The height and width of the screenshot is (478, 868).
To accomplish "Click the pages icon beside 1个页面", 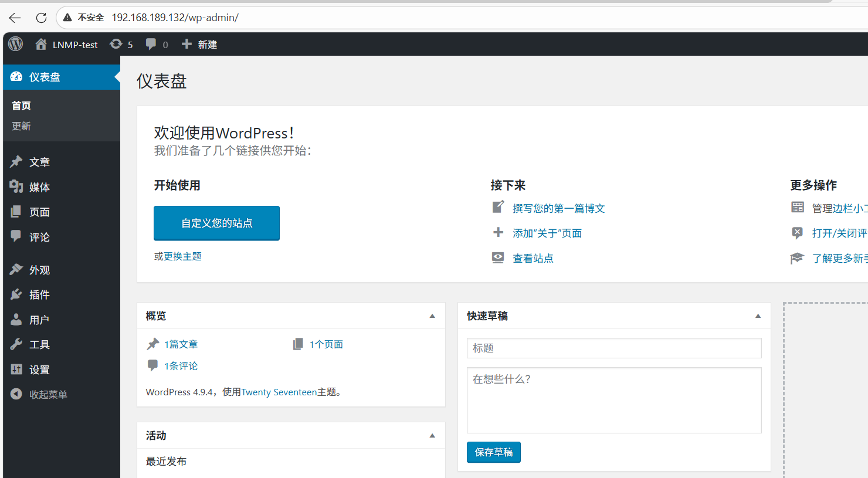I will point(298,344).
